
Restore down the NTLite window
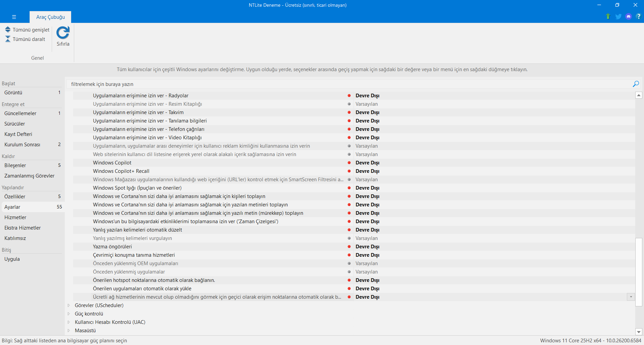coord(617,5)
